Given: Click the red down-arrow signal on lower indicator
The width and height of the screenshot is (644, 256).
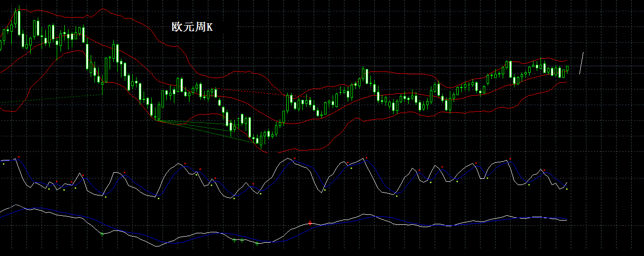Looking at the screenshot, I should pyautogui.click(x=310, y=222).
